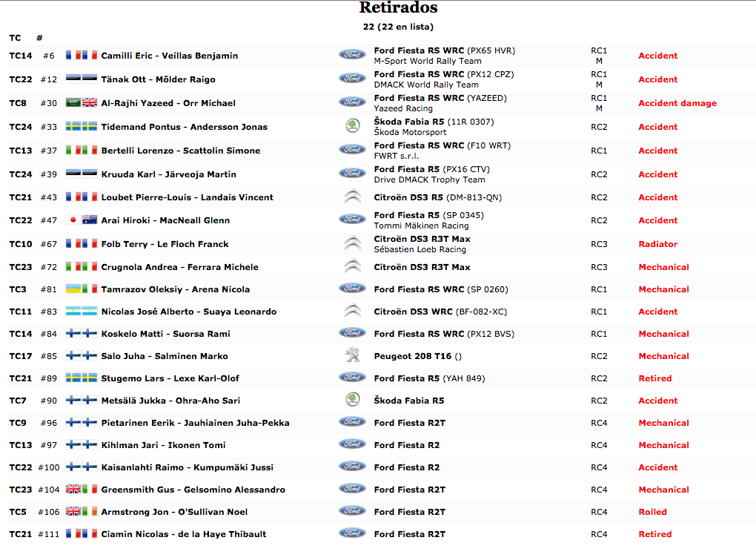Click the Ukrainian flag in Tamrazov Oleksiy row

[x=73, y=289]
